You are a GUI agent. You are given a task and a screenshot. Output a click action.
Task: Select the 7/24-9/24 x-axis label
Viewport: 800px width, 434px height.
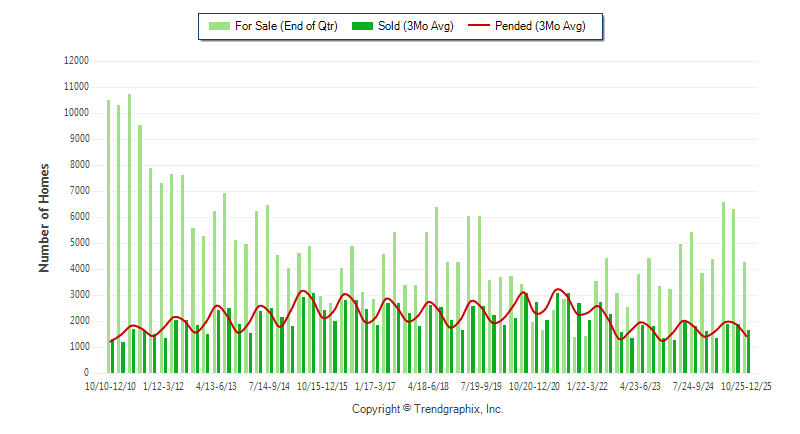(693, 385)
